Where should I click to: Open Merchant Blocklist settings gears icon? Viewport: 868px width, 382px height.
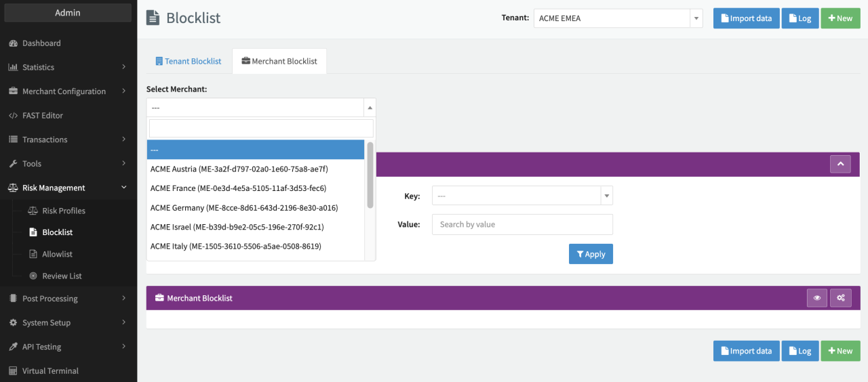840,298
